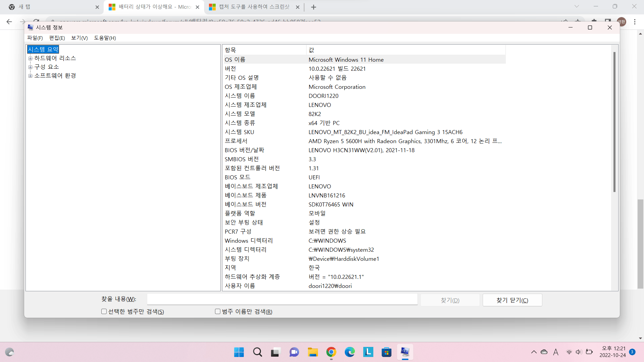Click the 찾을 내용 search input field
This screenshot has height=362, width=644.
coord(282,299)
